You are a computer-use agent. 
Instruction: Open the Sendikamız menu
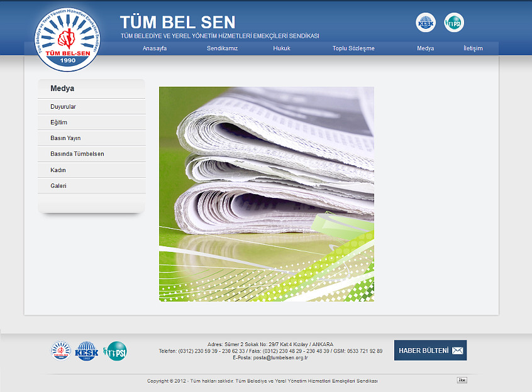222,48
